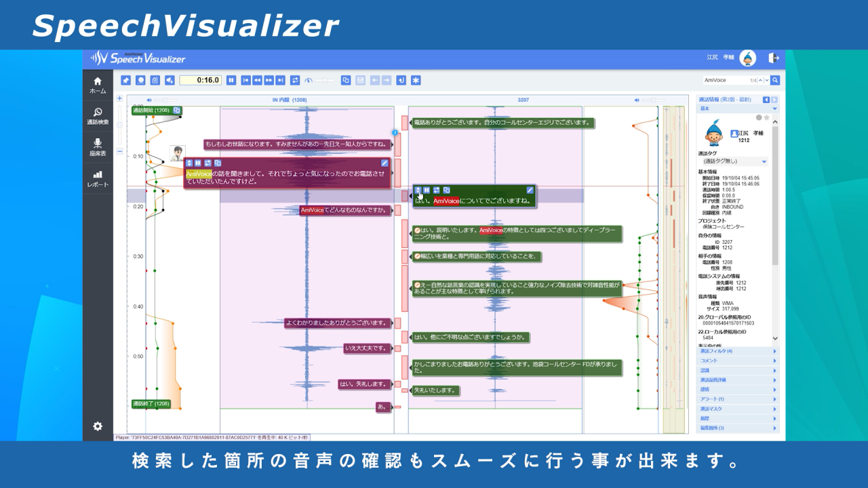Click the copy icon in the toolbar
The width and height of the screenshot is (868, 488).
[x=346, y=80]
